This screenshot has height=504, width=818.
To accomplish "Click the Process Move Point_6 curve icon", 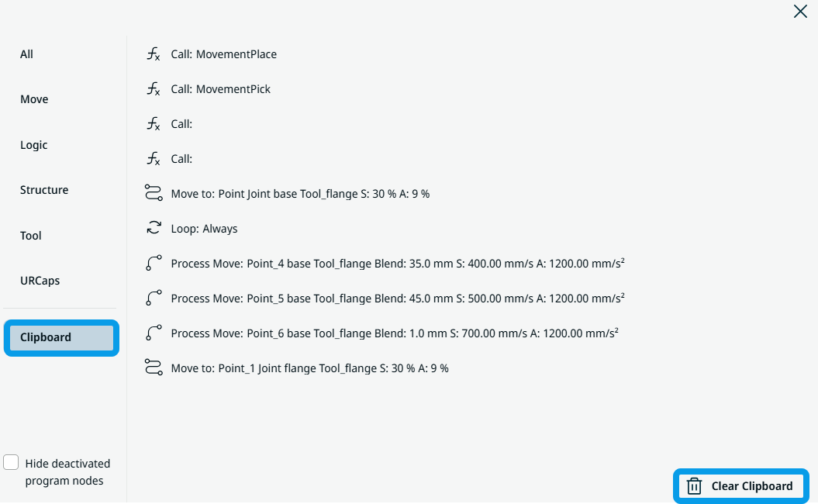I will [154, 333].
